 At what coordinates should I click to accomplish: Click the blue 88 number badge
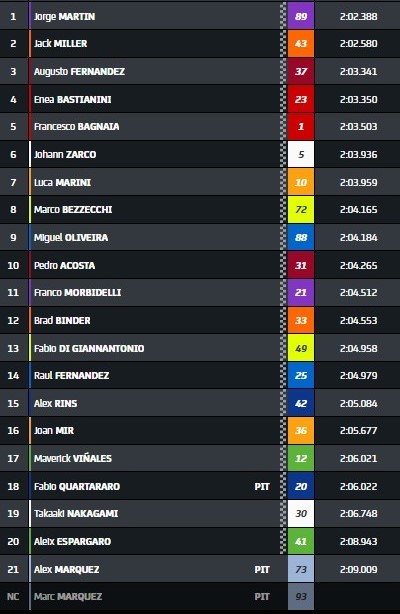300,237
